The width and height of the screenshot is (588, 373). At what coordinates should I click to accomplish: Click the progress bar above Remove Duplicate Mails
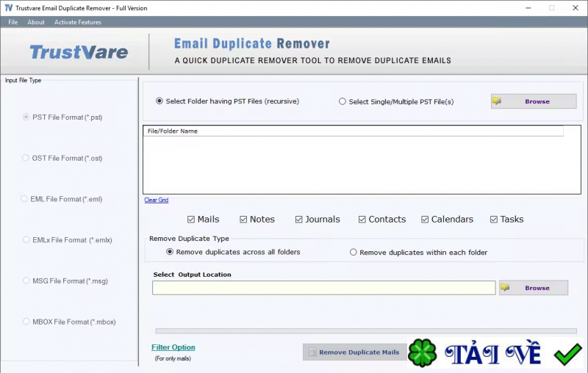(366, 331)
